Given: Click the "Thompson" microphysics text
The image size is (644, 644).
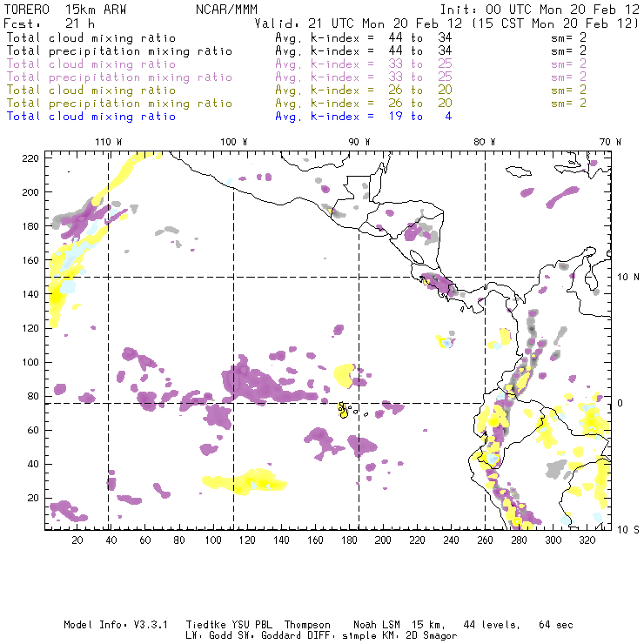Looking at the screenshot, I should (307, 625).
